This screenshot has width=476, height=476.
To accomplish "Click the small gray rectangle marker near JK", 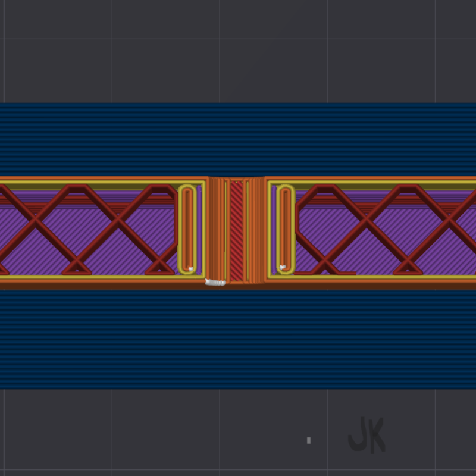I will point(309,440).
